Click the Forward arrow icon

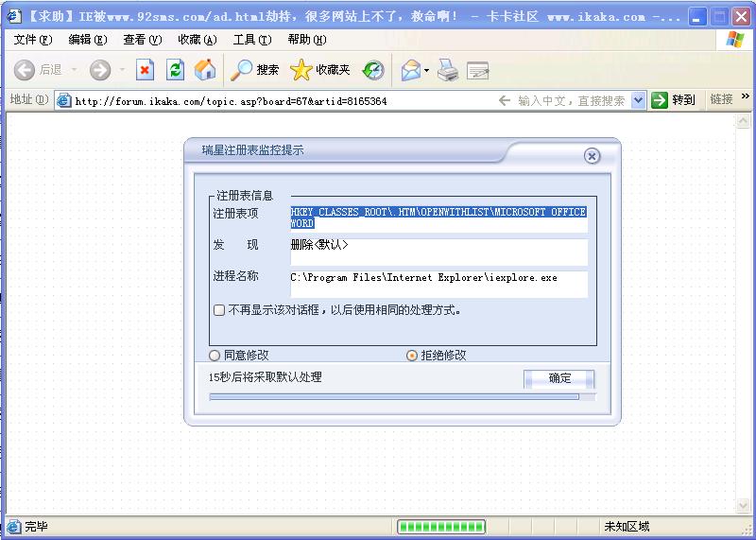coord(100,71)
